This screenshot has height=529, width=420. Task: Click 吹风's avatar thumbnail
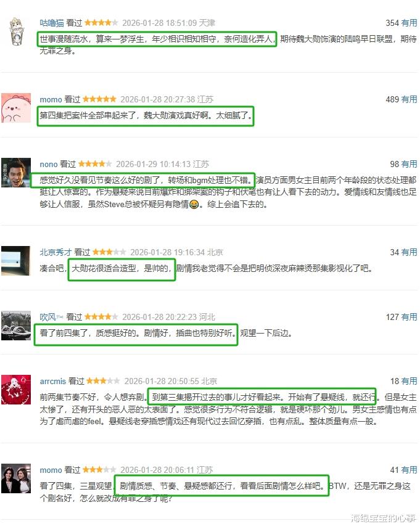pos(16,326)
